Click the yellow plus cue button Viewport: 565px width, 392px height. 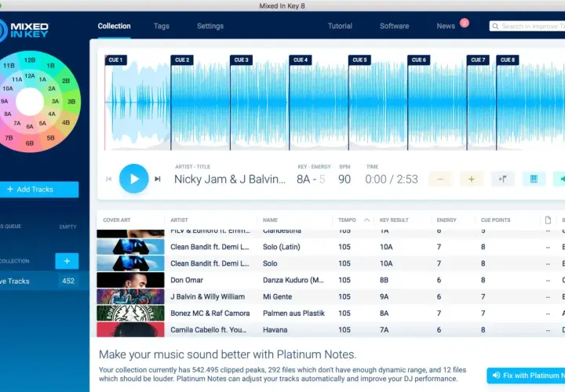click(x=472, y=179)
